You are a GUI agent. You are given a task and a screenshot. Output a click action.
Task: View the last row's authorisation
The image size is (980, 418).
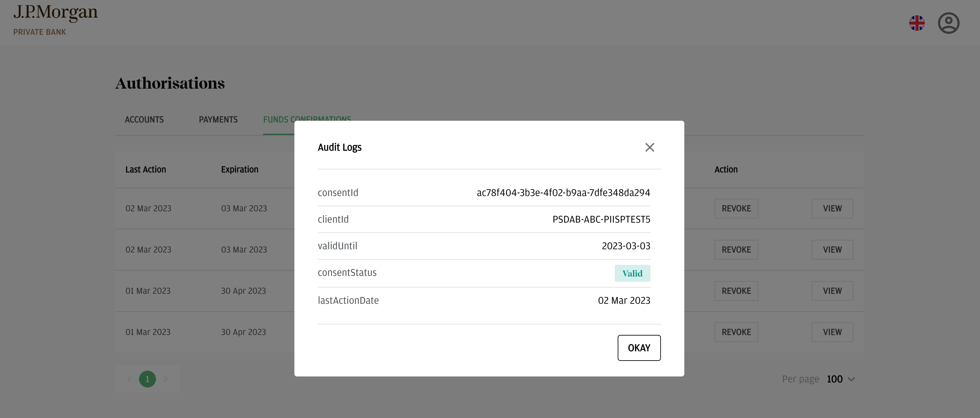tap(832, 332)
